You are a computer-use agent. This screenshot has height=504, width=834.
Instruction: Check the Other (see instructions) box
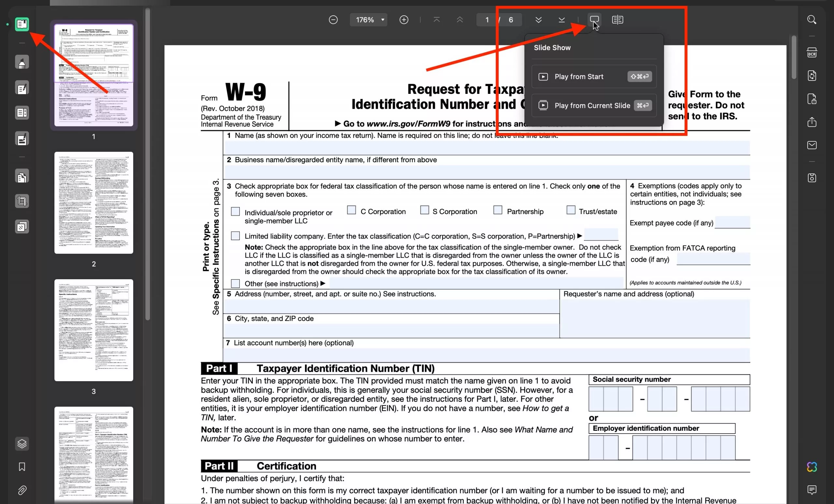click(235, 283)
